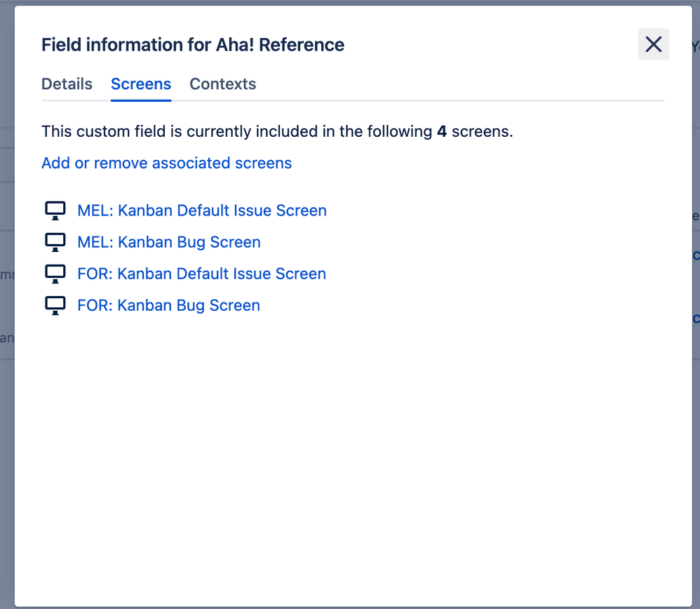Switch to the Details tab
This screenshot has height=609, width=700.
67,84
